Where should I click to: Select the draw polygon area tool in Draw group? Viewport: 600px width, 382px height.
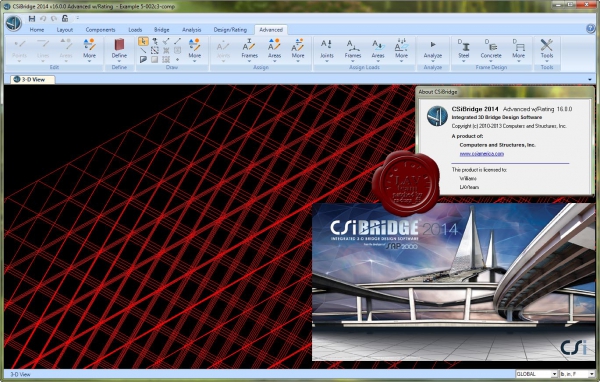[x=143, y=59]
